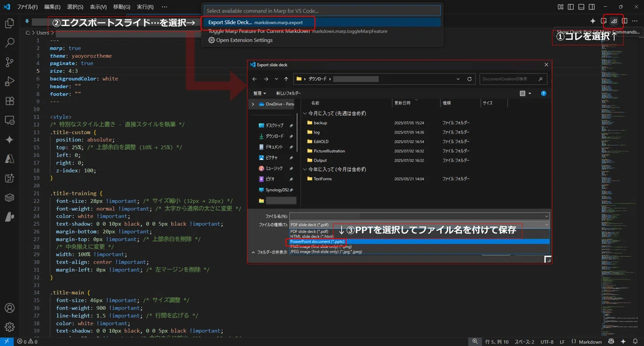Click the Marp command search field
The width and height of the screenshot is (644, 346).
pyautogui.click(x=322, y=11)
